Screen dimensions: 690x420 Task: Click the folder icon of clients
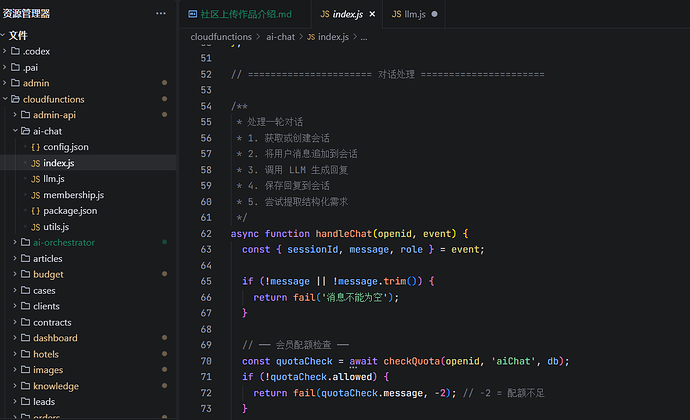pyautogui.click(x=26, y=306)
